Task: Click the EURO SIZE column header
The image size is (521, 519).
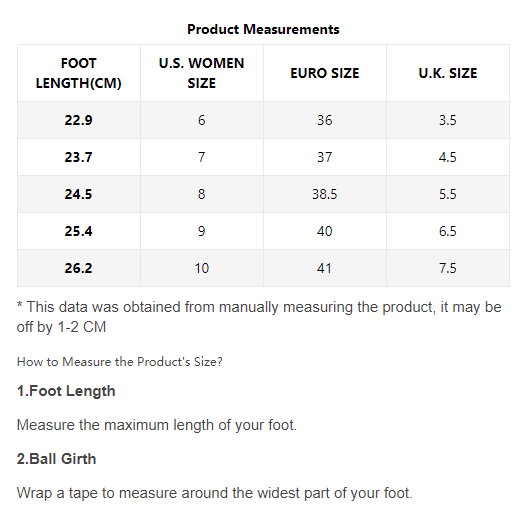Action: [325, 73]
